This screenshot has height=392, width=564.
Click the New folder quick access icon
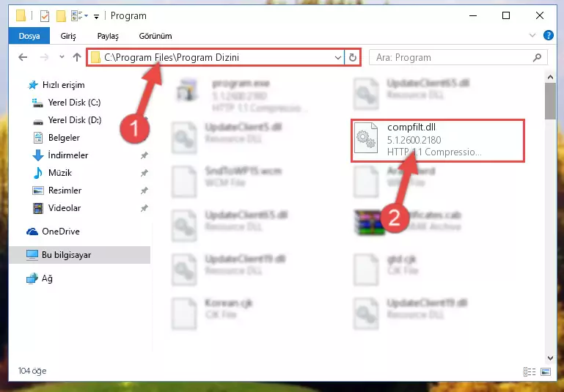pyautogui.click(x=61, y=16)
